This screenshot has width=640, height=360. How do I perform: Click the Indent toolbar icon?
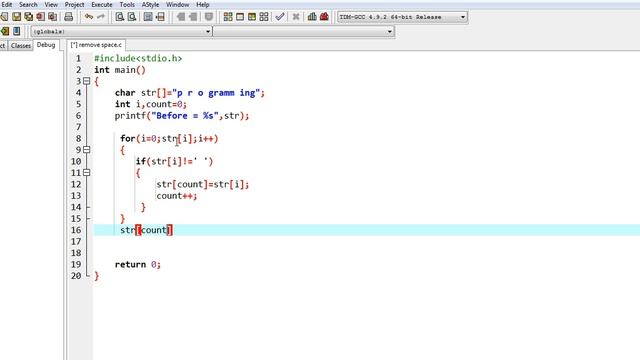point(180,17)
